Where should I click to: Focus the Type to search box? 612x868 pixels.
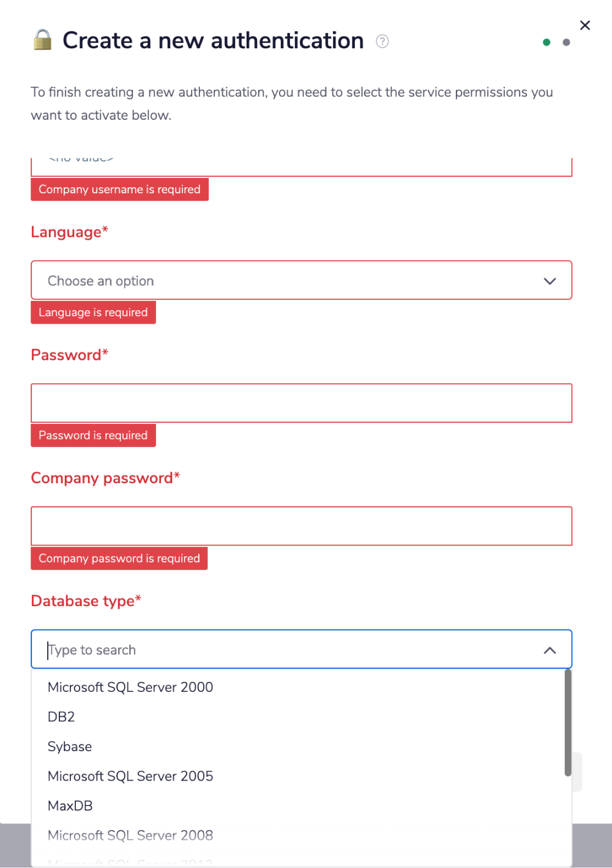tap(245, 649)
